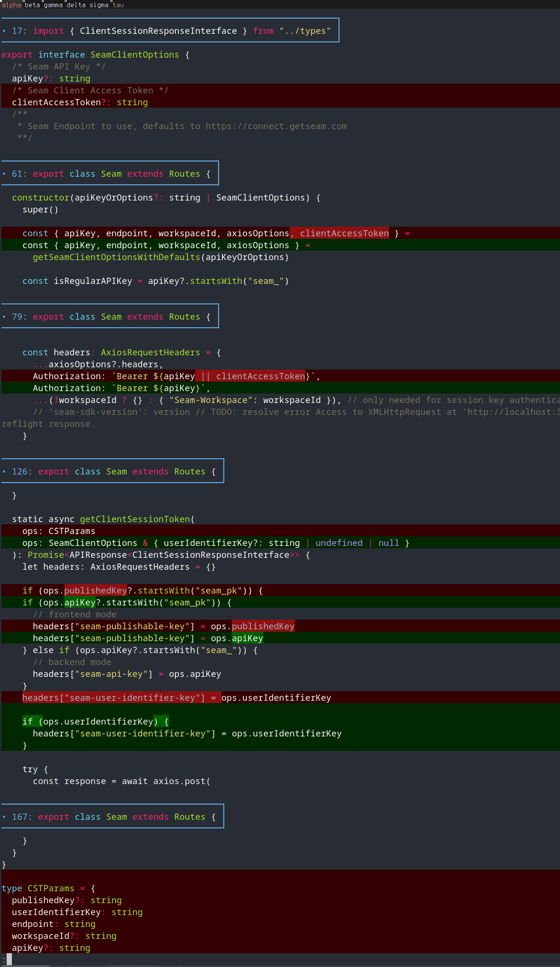The image size is (560, 967).
Task: Click "Promise<APIResponse<ClientSessionResponseInterface>>" return type
Action: tap(164, 555)
